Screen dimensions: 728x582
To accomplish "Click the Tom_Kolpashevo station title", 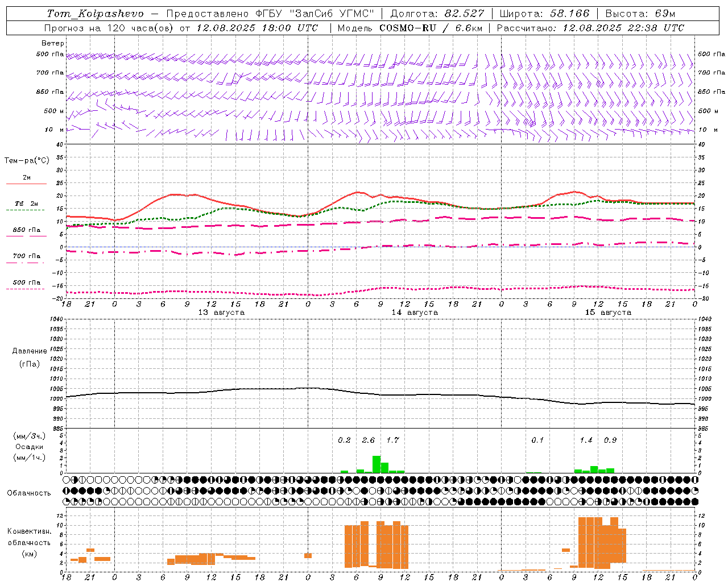I will (95, 14).
